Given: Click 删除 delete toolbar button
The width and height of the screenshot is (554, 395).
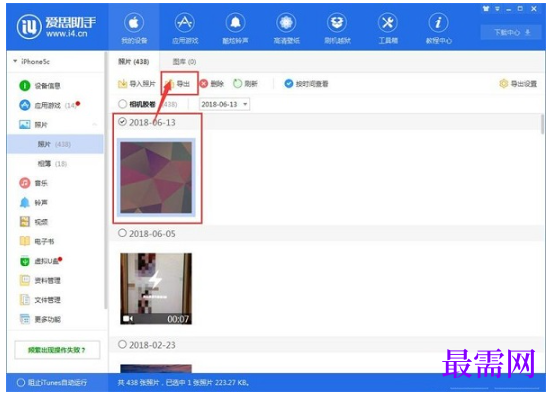Looking at the screenshot, I should tap(212, 84).
